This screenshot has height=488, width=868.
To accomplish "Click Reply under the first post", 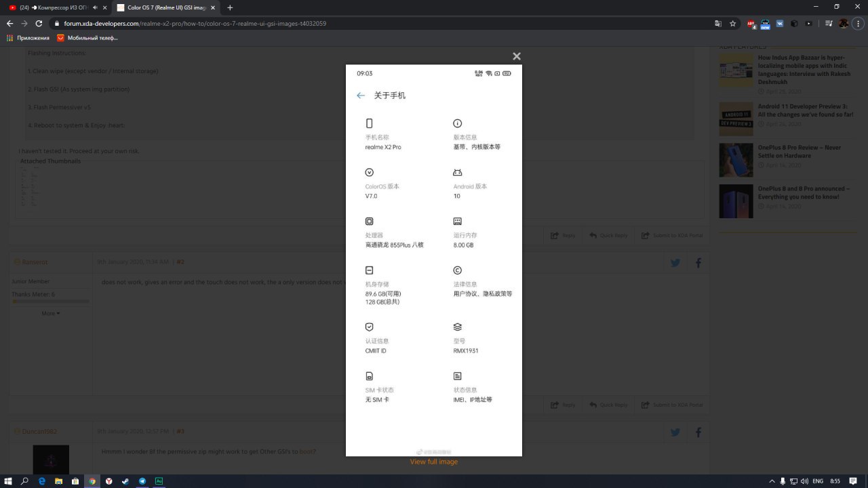I will 563,235.
